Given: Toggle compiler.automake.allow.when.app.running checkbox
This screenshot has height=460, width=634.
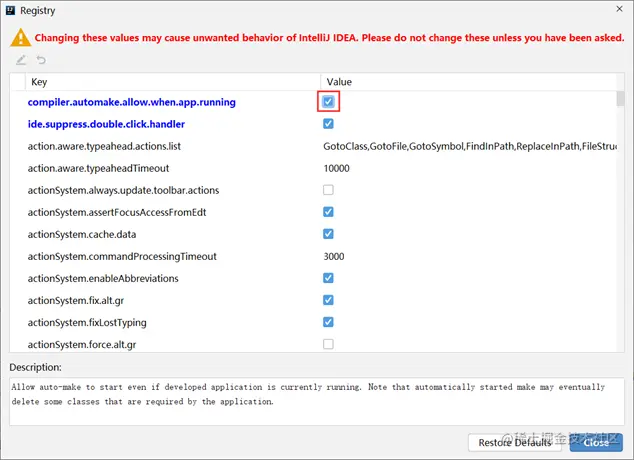Looking at the screenshot, I should [x=328, y=101].
